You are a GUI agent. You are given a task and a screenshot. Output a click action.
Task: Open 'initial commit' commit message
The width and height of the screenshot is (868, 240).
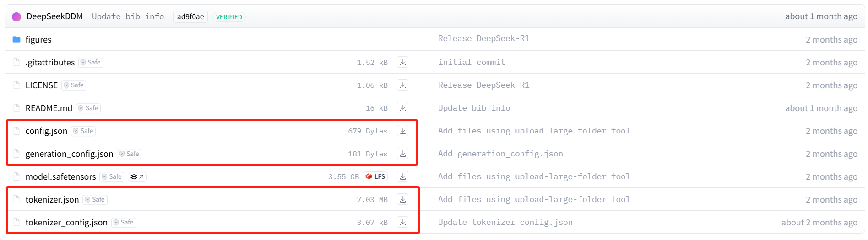[472, 62]
